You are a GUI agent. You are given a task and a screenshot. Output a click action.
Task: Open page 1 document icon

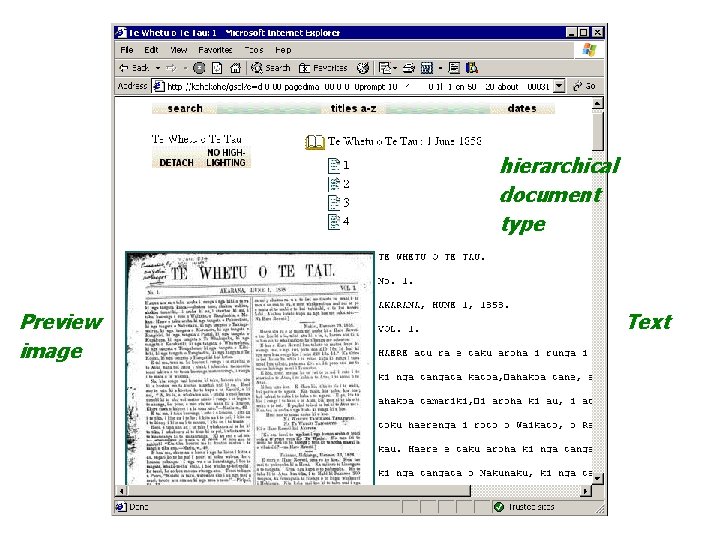point(334,165)
